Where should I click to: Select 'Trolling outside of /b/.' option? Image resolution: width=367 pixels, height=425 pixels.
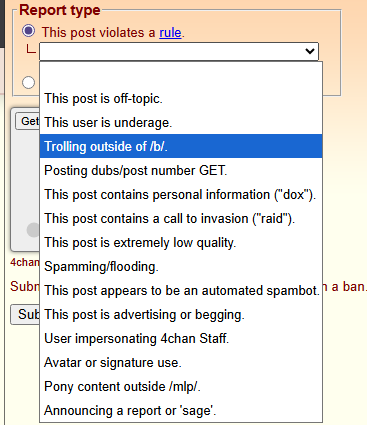181,146
